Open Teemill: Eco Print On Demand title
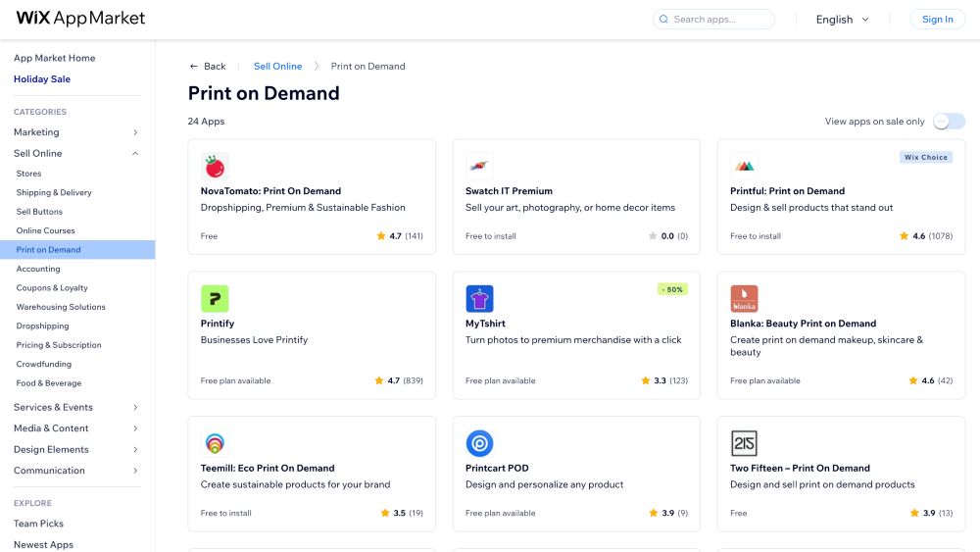This screenshot has height=552, width=980. (x=268, y=469)
